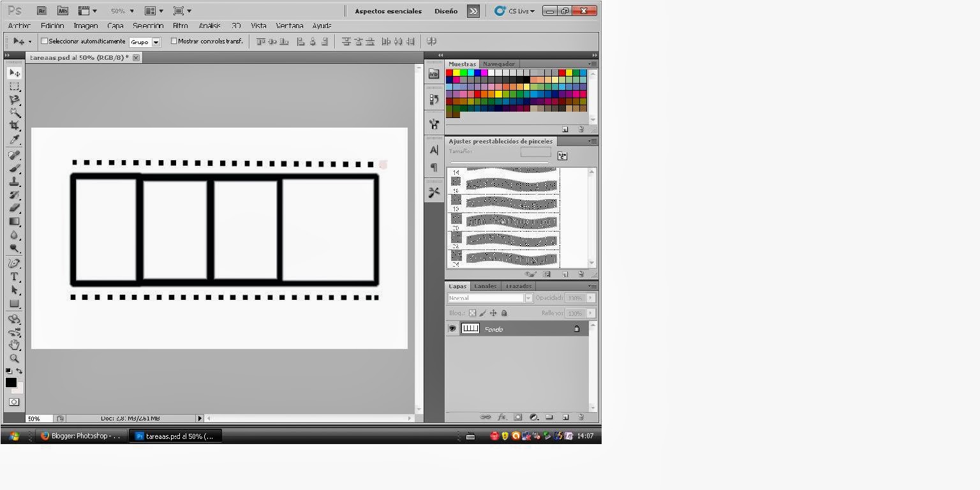Switch to the Canales tab
Screen dimensions: 980x490
coord(486,286)
